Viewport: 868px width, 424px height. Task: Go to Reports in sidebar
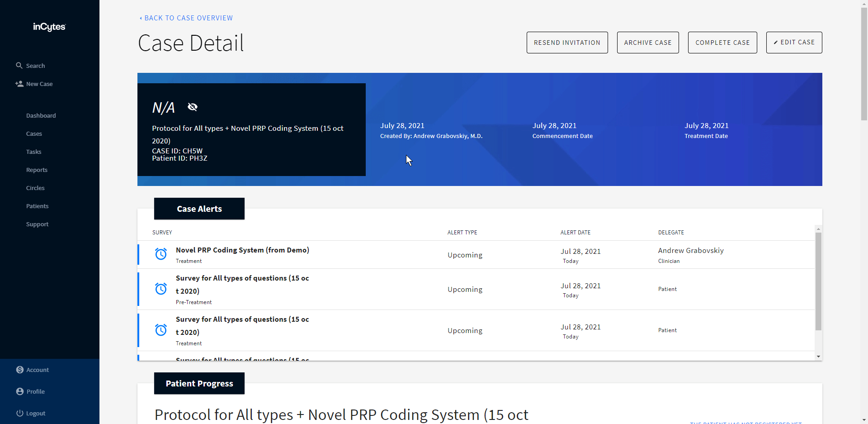point(37,170)
